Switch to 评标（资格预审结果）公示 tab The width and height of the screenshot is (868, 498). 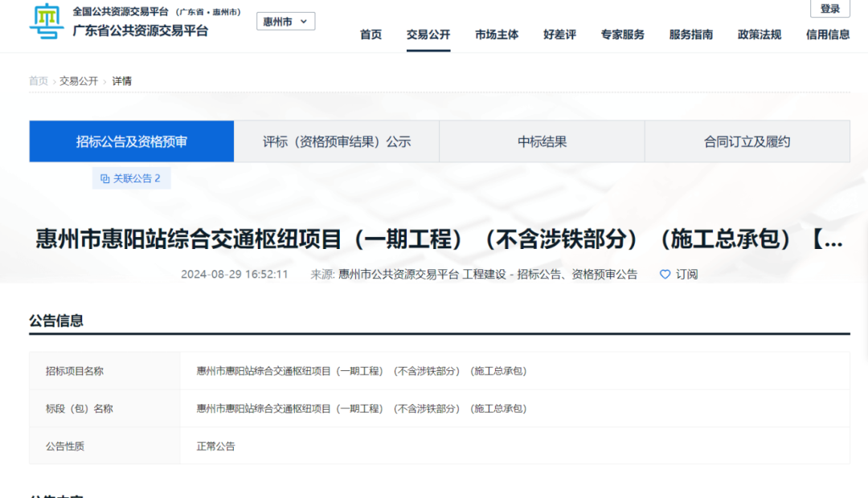point(337,141)
